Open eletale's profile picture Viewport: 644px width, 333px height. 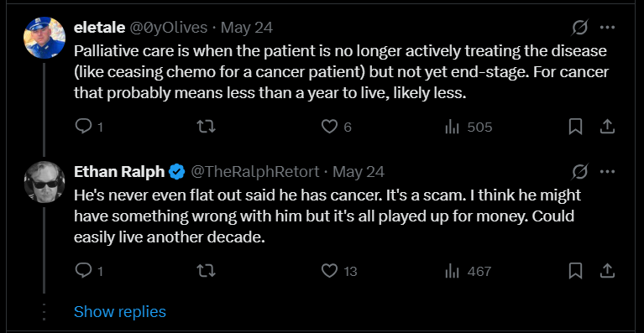(45, 38)
